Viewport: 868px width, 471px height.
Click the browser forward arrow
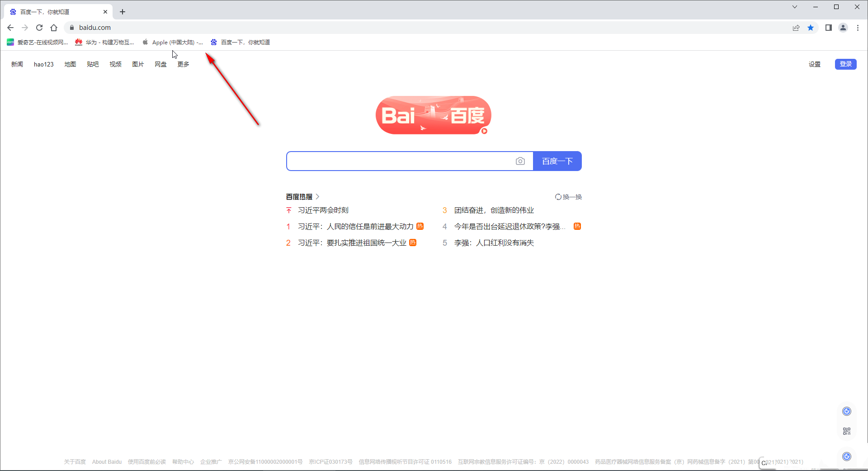tap(25, 28)
